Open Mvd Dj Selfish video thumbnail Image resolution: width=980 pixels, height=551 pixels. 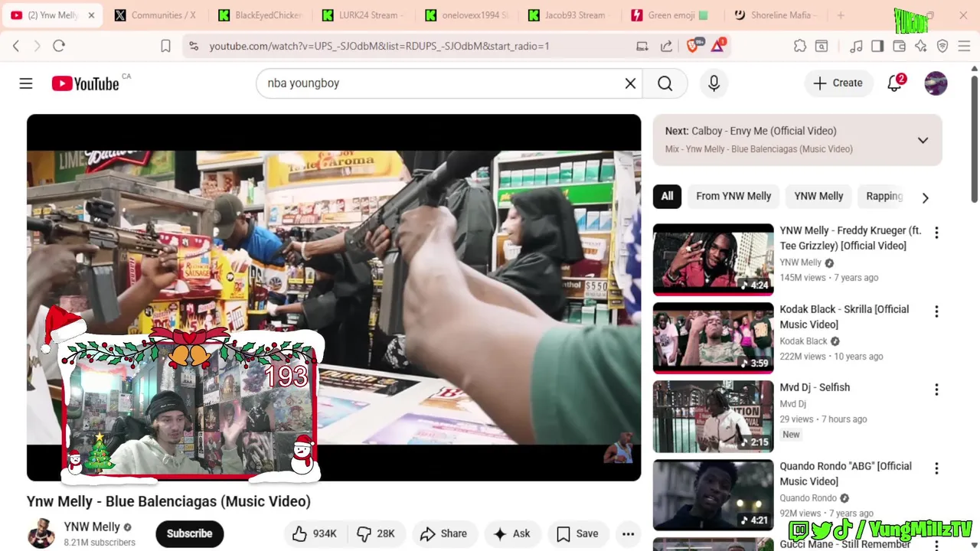(x=713, y=416)
